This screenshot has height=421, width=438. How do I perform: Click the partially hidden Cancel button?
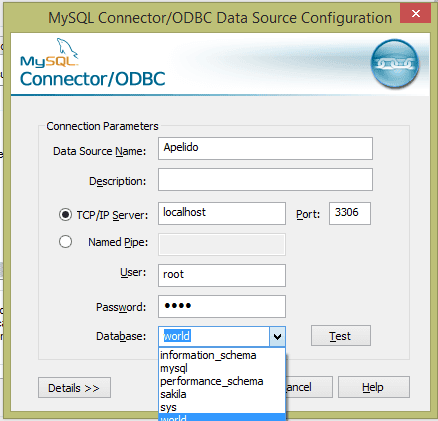tap(309, 387)
